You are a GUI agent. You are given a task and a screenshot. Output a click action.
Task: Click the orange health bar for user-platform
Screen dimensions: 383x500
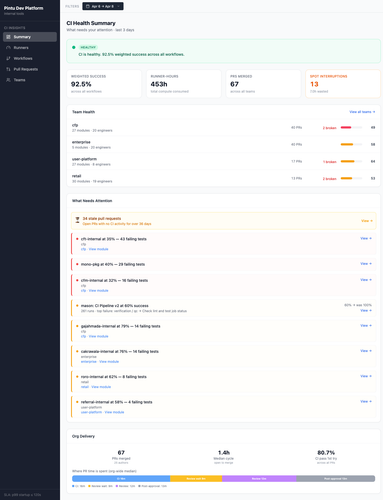point(348,161)
